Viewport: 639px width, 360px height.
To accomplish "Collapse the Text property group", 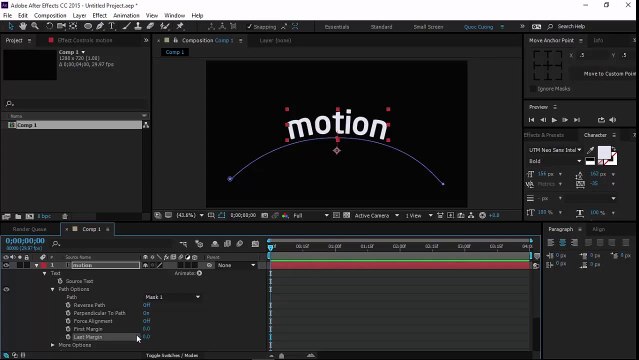I will [44, 273].
